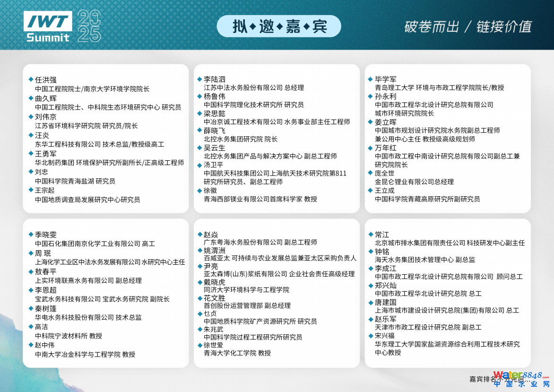Select the name 庞全世

384,173
